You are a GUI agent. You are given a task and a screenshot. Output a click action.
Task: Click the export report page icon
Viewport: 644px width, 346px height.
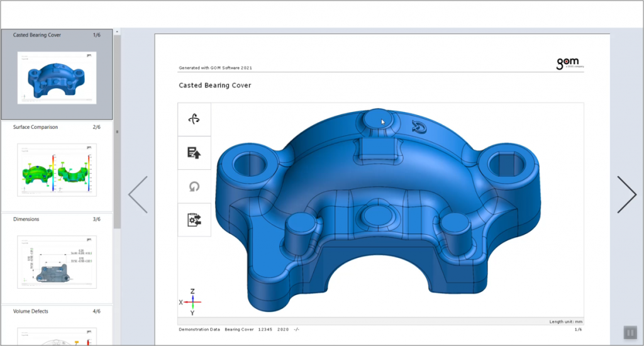coord(194,153)
